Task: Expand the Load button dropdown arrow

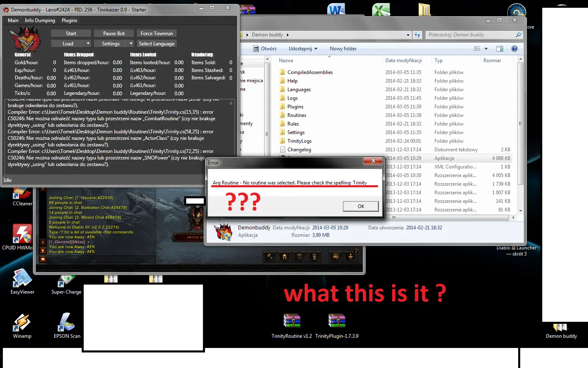Action: point(88,43)
